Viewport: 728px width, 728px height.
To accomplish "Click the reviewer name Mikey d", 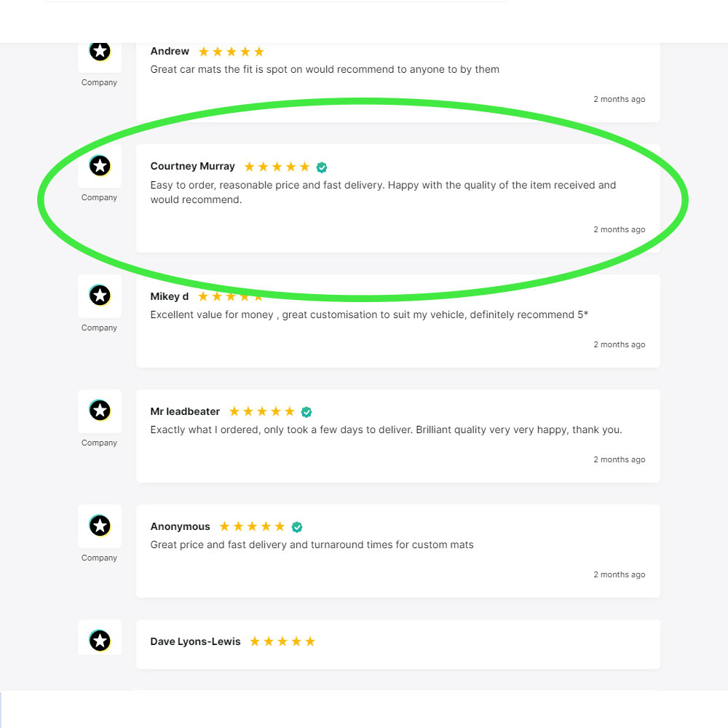I will (x=170, y=297).
